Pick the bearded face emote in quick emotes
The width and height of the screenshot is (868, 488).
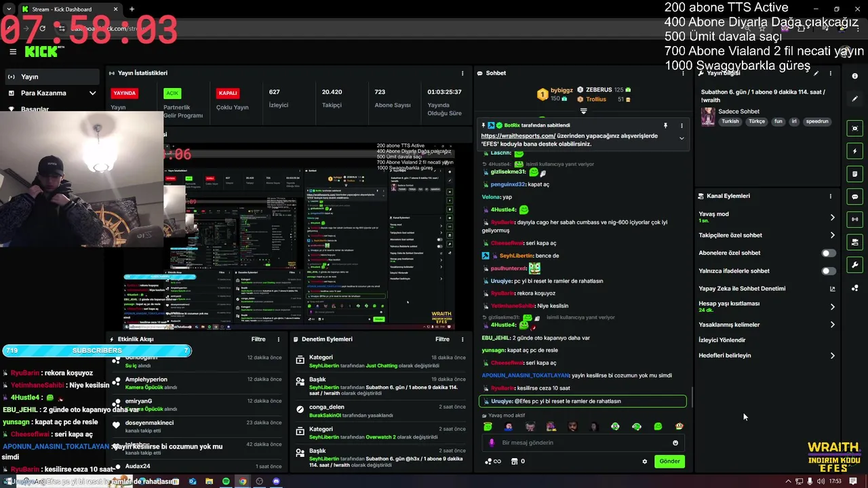[572, 426]
